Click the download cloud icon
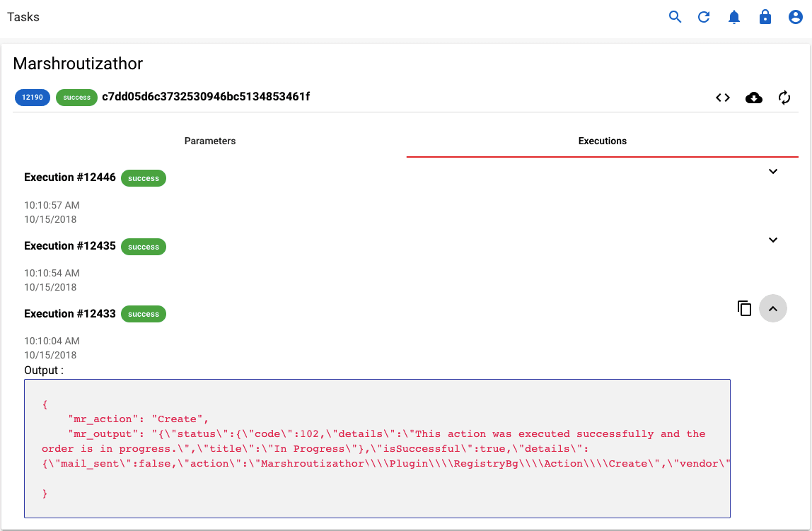This screenshot has width=812, height=531. tap(753, 98)
